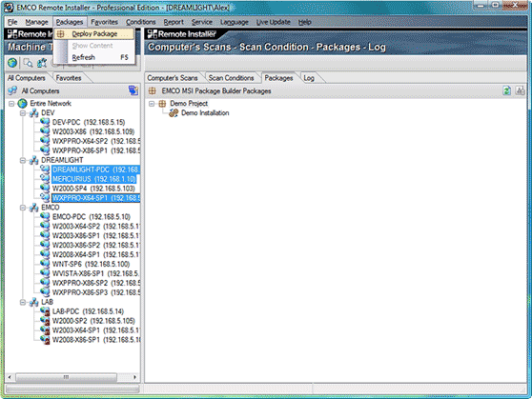Click the LAB domain group icon
Viewport: 532px width, 399px height.
[x=33, y=302]
